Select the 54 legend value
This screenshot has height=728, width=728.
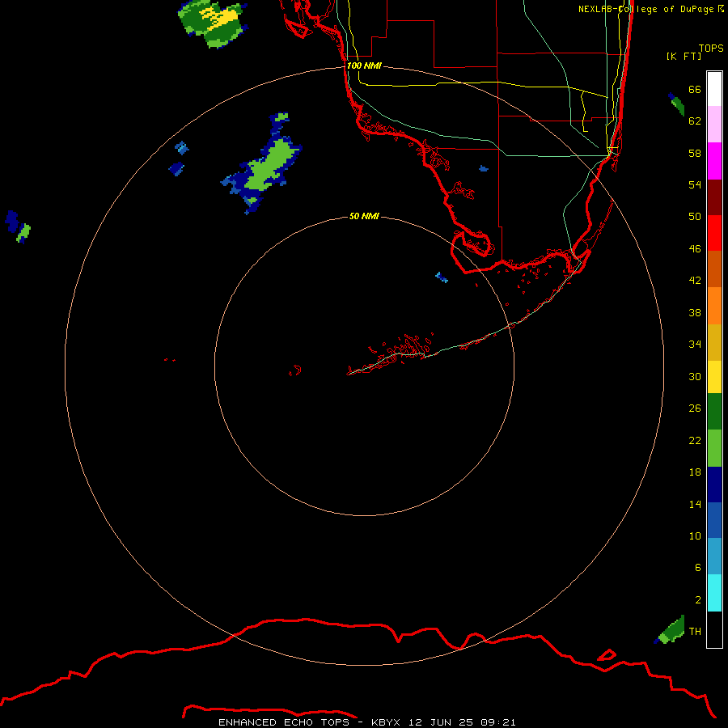(x=695, y=184)
